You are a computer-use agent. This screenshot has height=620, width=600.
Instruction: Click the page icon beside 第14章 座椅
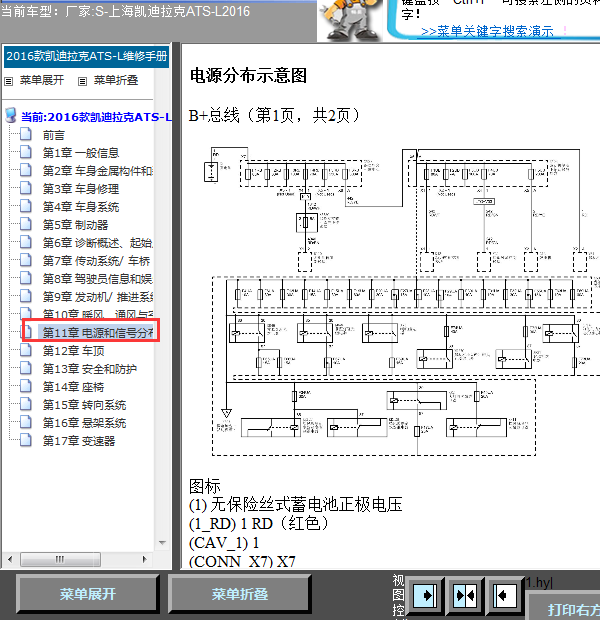pos(26,386)
